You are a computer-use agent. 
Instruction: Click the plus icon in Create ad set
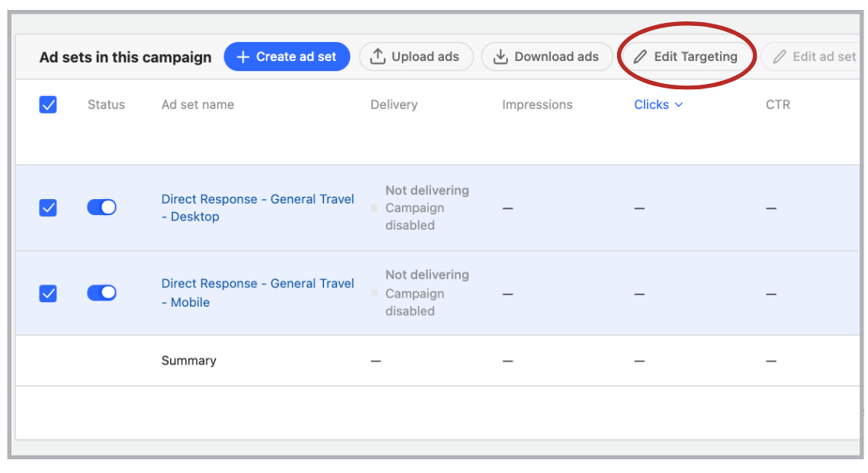(243, 57)
